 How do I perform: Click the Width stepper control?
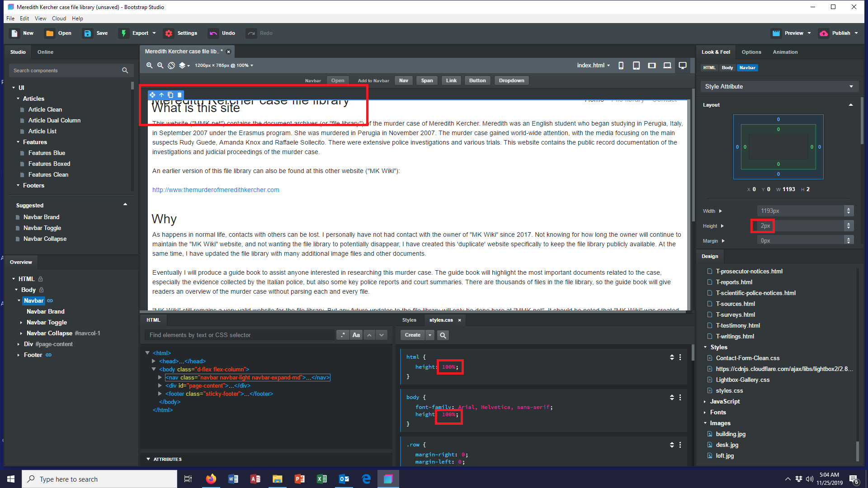(x=849, y=211)
